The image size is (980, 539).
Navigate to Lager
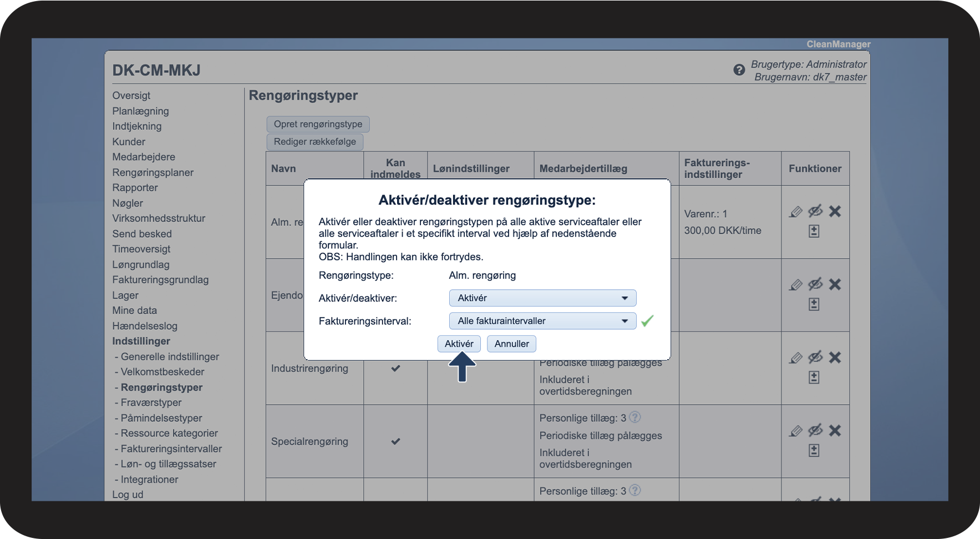[125, 295]
